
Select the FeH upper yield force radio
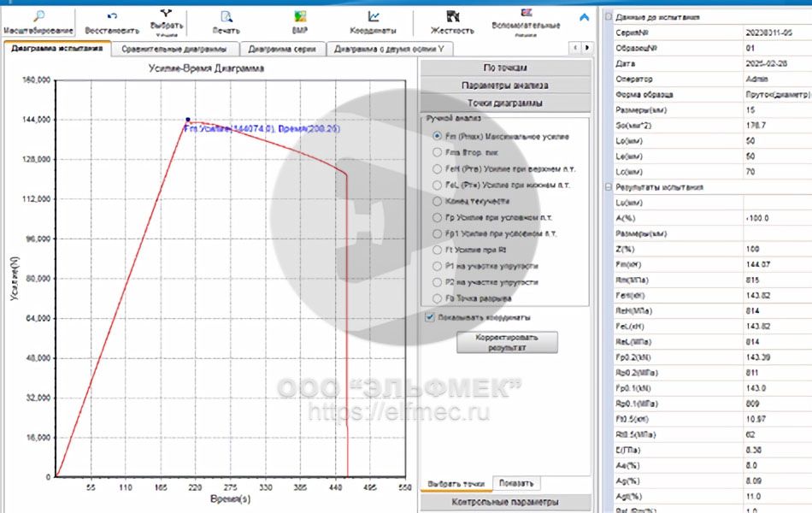[x=437, y=169]
